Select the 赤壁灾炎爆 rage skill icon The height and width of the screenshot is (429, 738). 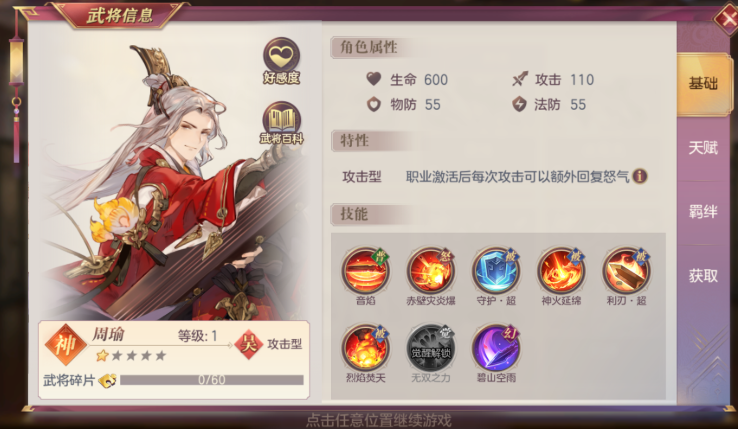click(431, 271)
